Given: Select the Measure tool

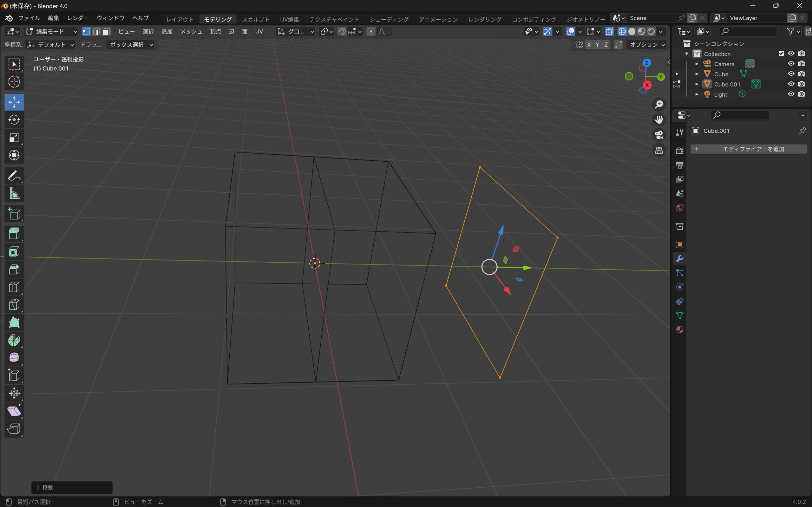Looking at the screenshot, I should [x=14, y=194].
